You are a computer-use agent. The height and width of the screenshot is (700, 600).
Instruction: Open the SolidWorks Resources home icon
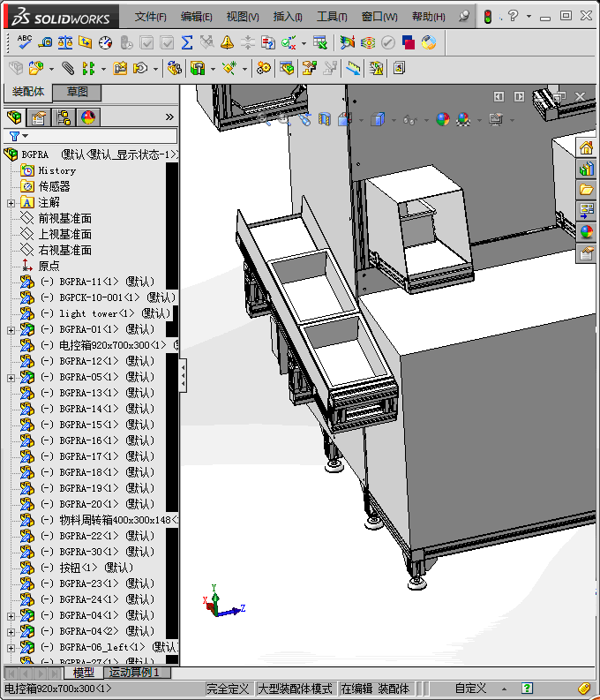(x=586, y=147)
